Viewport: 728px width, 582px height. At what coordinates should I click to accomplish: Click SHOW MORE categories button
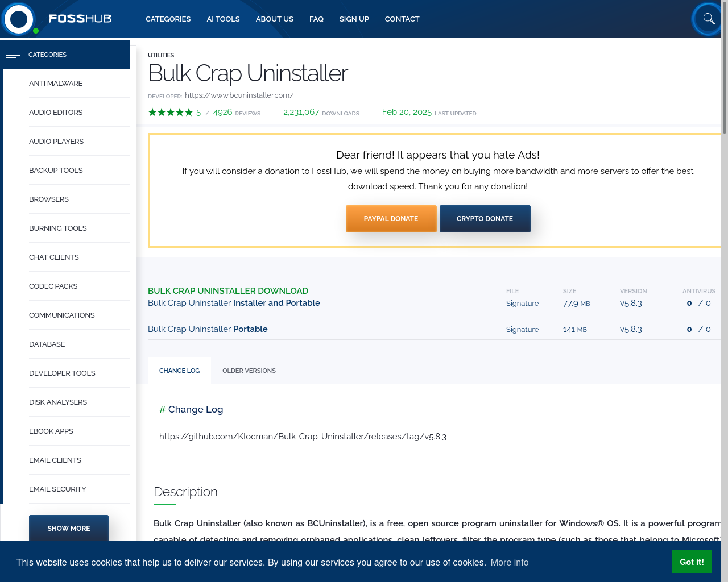[x=69, y=529]
